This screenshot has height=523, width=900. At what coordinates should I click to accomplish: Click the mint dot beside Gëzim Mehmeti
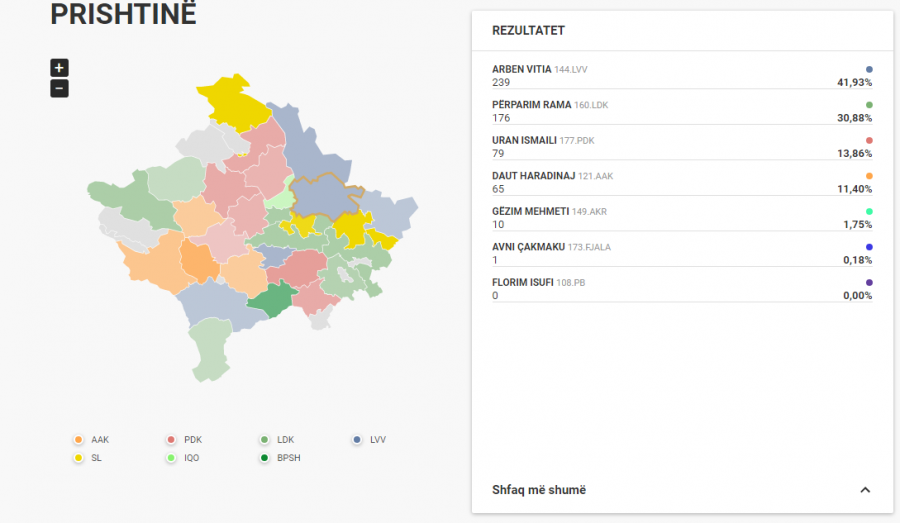pyautogui.click(x=869, y=212)
